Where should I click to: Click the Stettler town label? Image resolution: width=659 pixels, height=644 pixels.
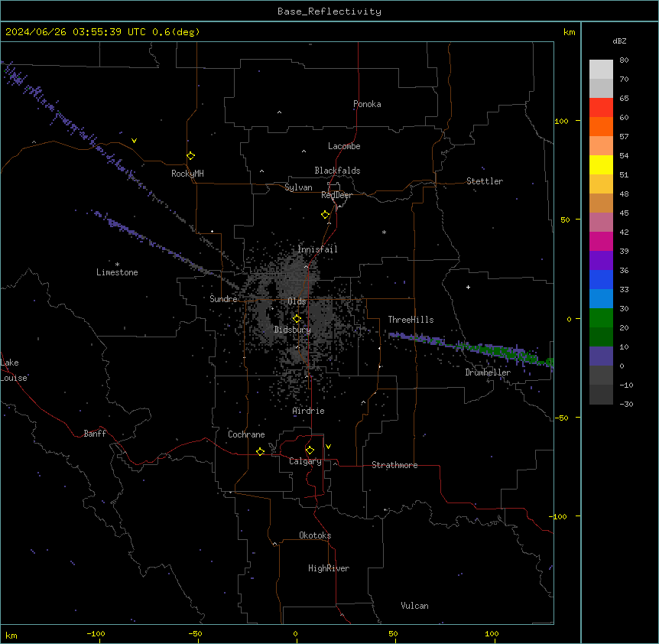click(485, 181)
